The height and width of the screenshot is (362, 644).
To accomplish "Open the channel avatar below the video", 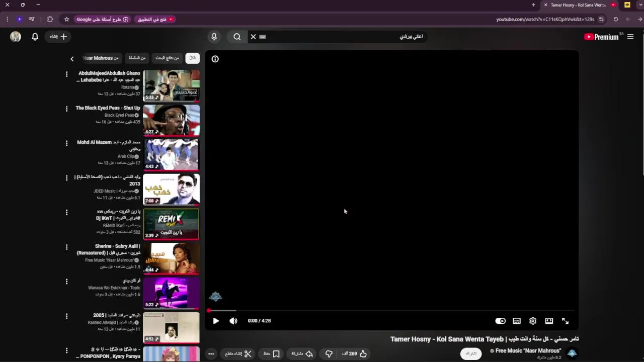I will point(572,353).
